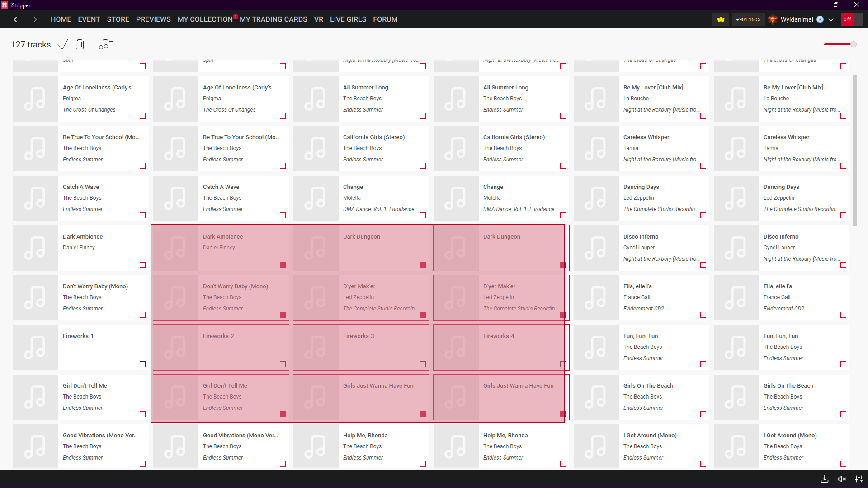
Task: Go forward with the right arrow
Action: pos(35,19)
